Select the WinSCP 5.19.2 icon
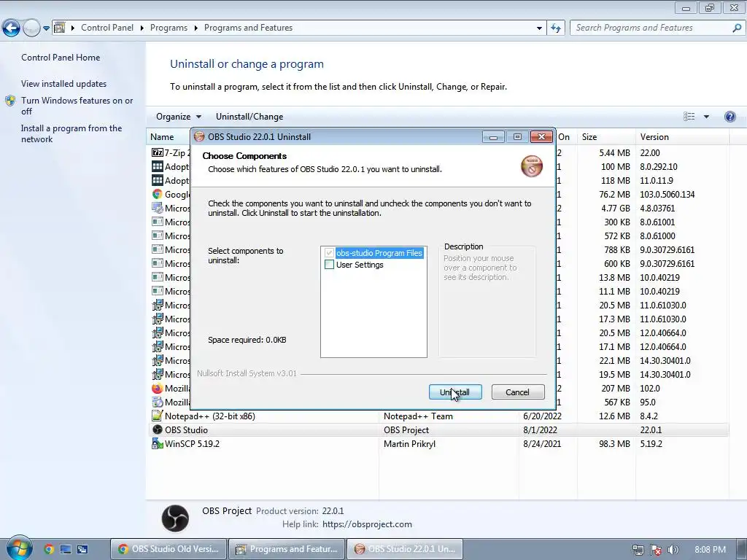Image resolution: width=747 pixels, height=560 pixels. tap(158, 443)
